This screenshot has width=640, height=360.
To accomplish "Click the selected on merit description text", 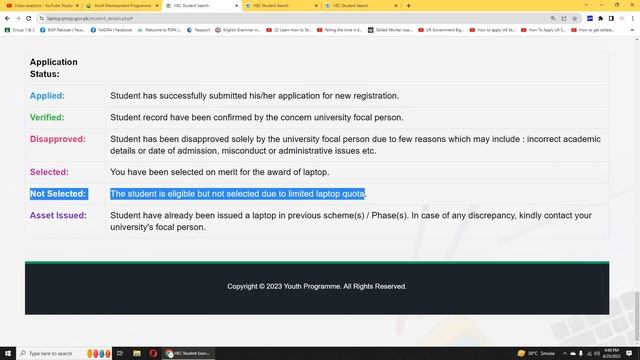I will tap(220, 172).
